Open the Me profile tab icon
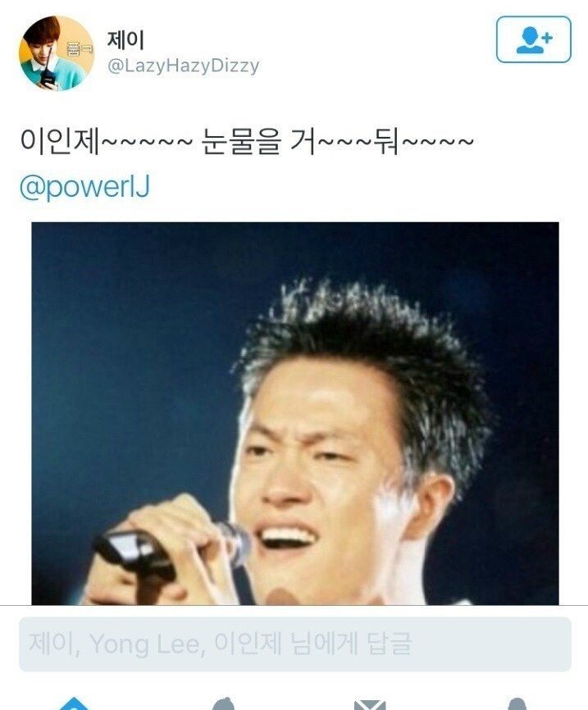Screen dimensions: 588x710 pos(517,704)
